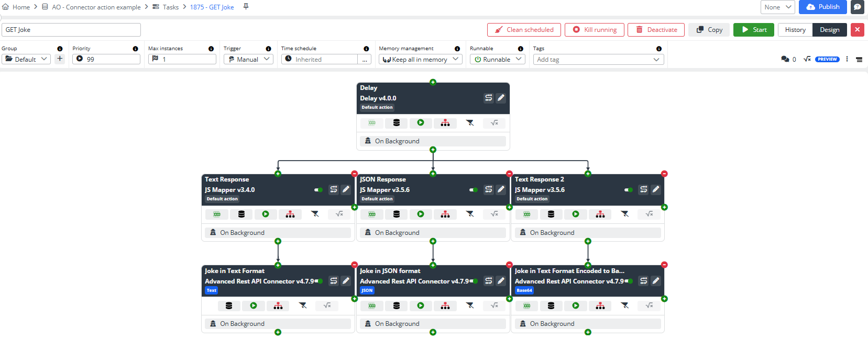Disable the Joke in Text Format node switch
Image resolution: width=868 pixels, height=340 pixels.
coord(318,281)
